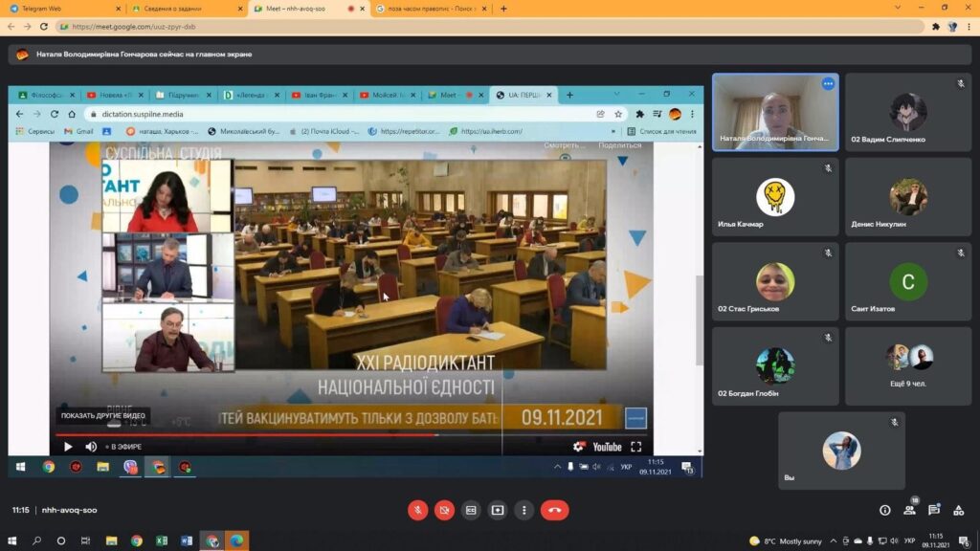Open Сервисы apps bookmark
This screenshot has width=980, height=551.
pos(35,131)
